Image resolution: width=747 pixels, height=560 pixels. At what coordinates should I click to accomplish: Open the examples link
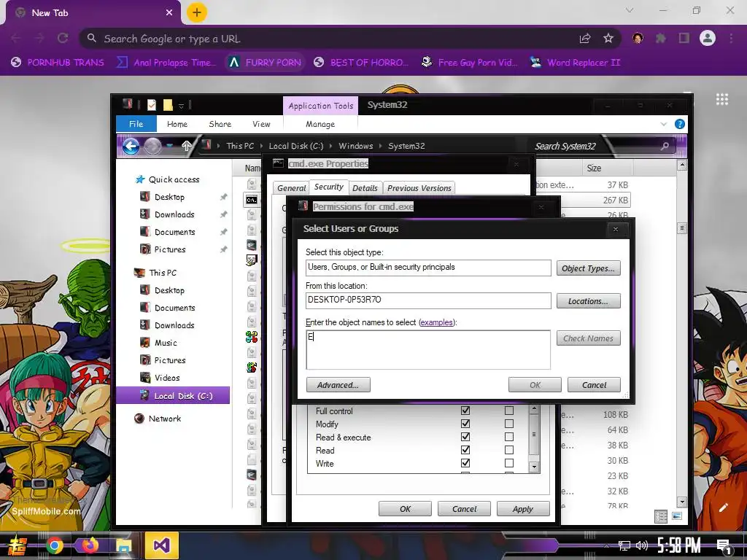click(436, 322)
